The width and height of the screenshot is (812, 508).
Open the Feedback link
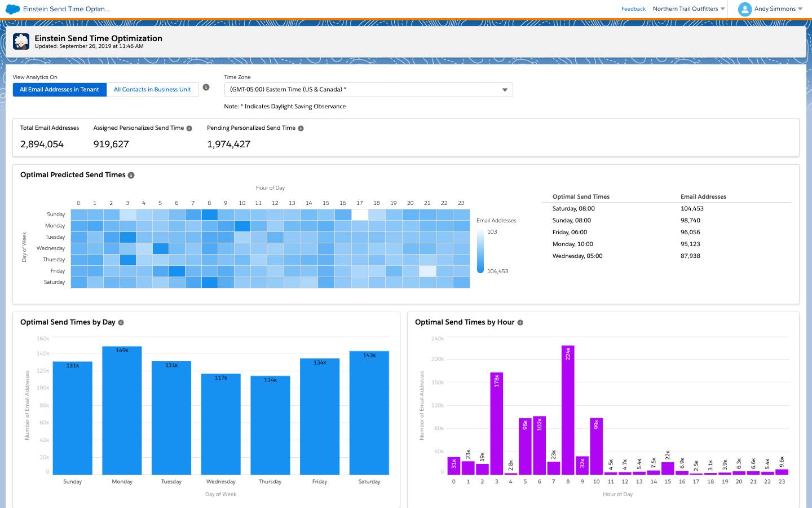(x=633, y=9)
